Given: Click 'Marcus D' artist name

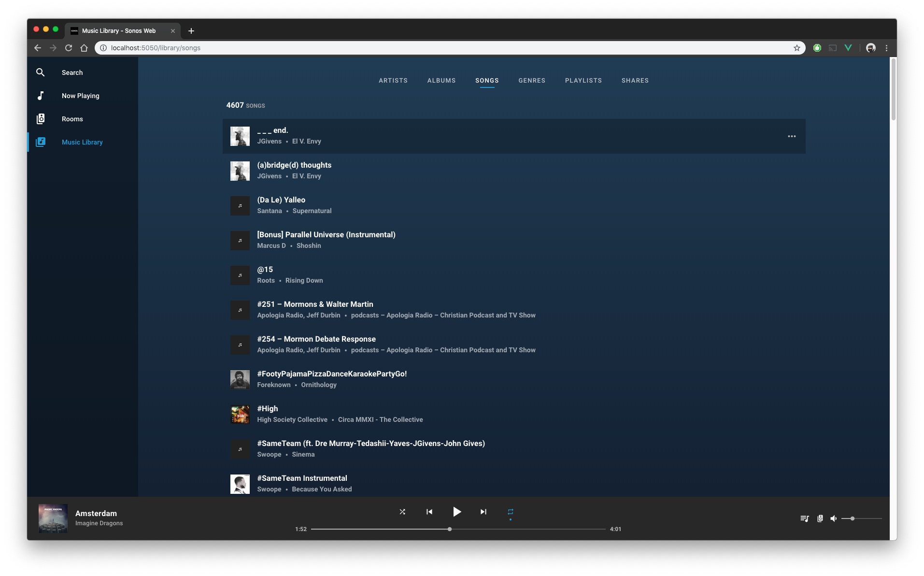Looking at the screenshot, I should pos(271,245).
